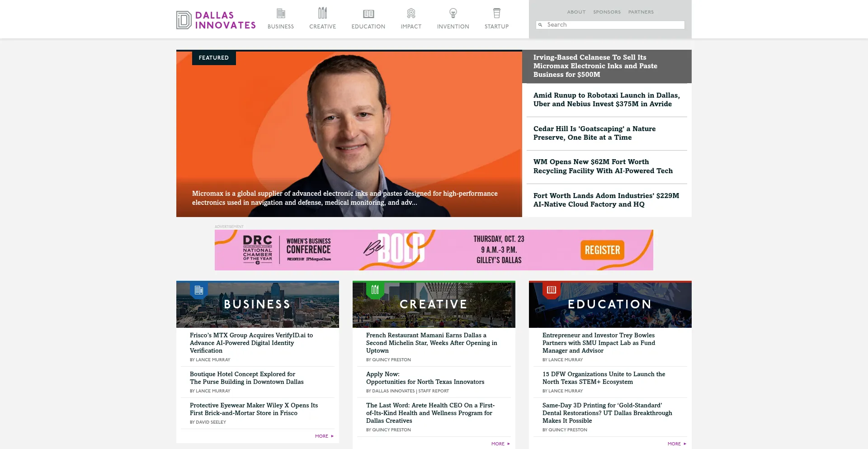Select the Startup cup icon in navigation
Image resolution: width=868 pixels, height=449 pixels.
click(x=496, y=13)
